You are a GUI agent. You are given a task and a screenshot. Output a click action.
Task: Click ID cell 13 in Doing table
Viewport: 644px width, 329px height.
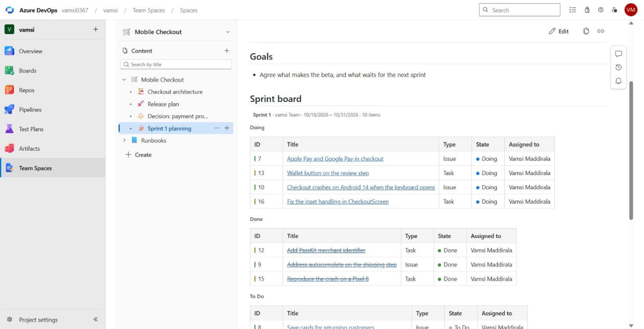pyautogui.click(x=266, y=173)
